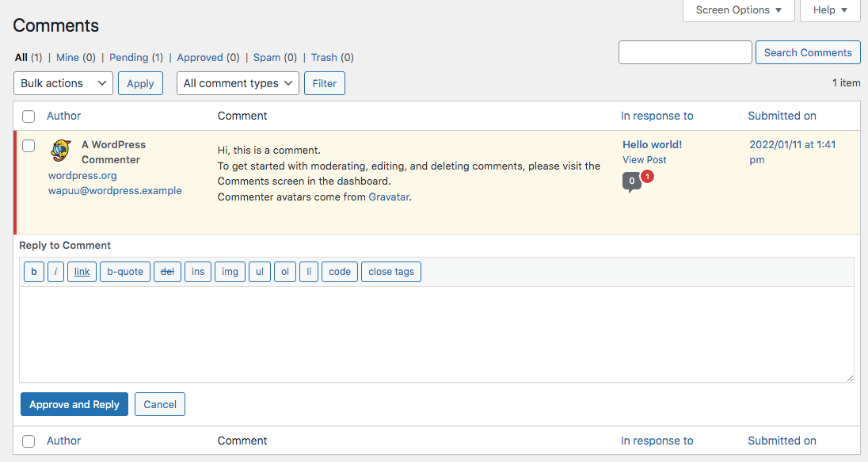Image resolution: width=868 pixels, height=462 pixels.
Task: Open the Bulk actions dropdown
Action: pyautogui.click(x=63, y=83)
